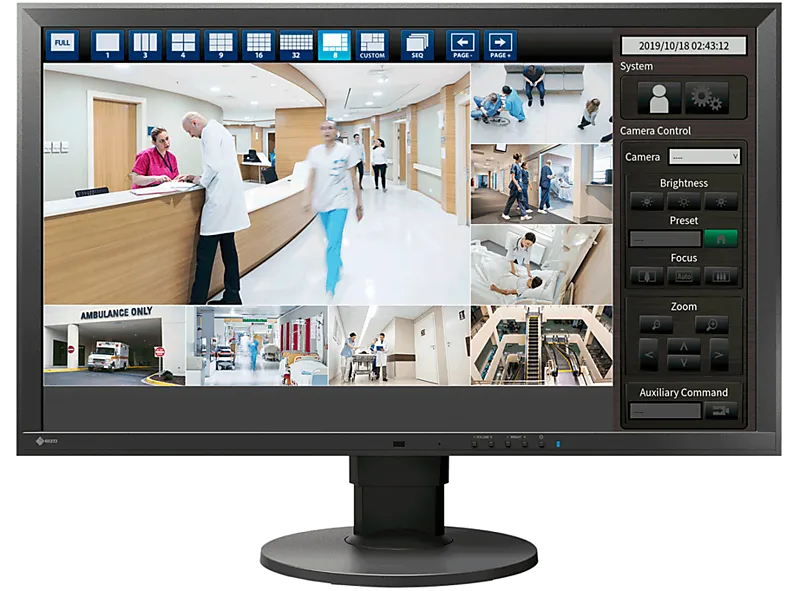800x591 pixels.
Task: Open the CUSTOM layout option
Action: [372, 45]
